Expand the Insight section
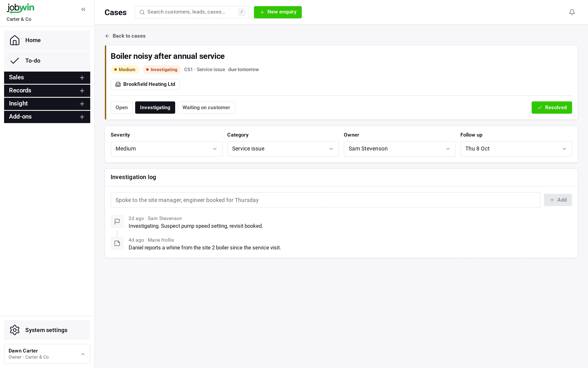This screenshot has width=588, height=368. (47, 104)
